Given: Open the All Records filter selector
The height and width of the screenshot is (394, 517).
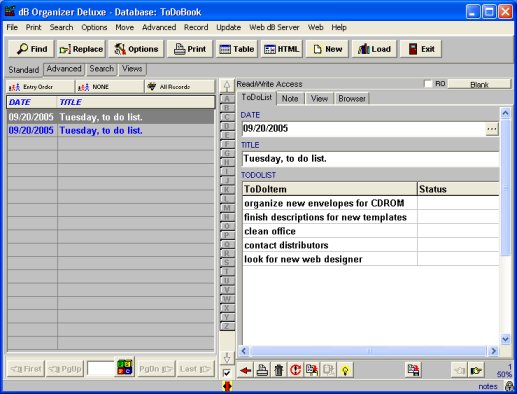Looking at the screenshot, I should pos(180,87).
